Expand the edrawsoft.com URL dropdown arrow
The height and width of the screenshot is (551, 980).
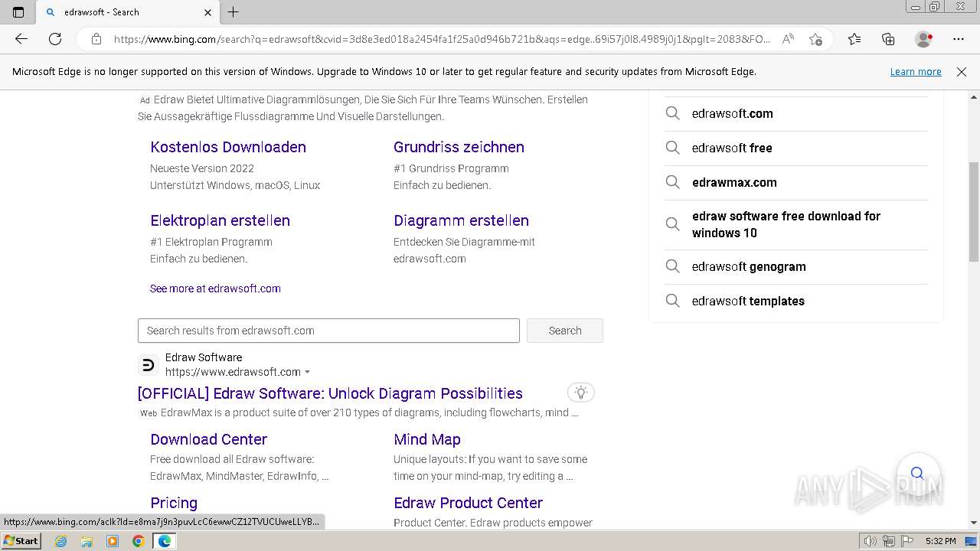pyautogui.click(x=308, y=373)
